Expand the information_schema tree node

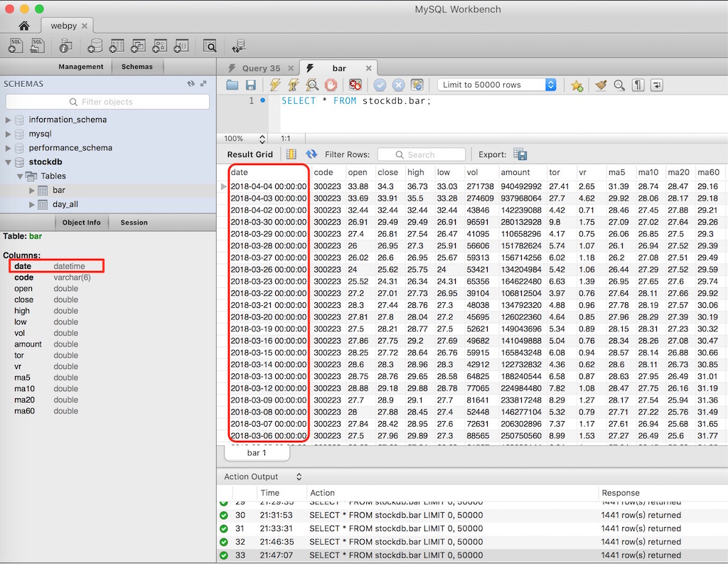click(9, 119)
